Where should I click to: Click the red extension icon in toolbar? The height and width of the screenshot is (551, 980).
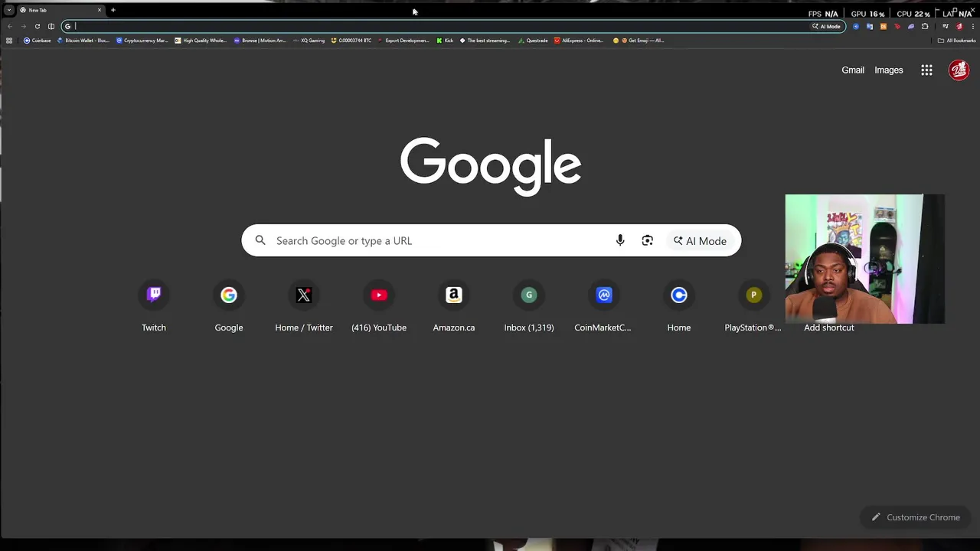click(897, 26)
